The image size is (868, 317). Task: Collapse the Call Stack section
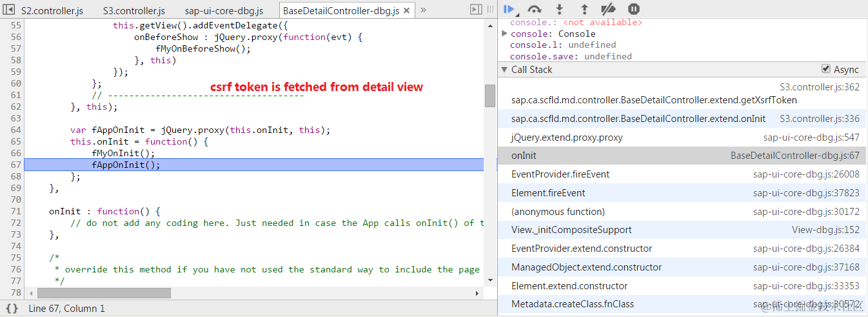click(504, 70)
